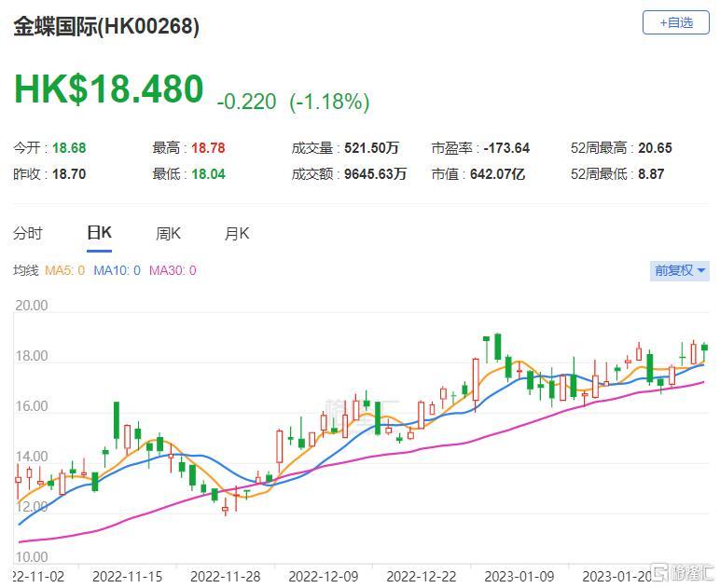Add stock to watchlist with +自选 button
This screenshot has width=720, height=588.
coord(675,22)
